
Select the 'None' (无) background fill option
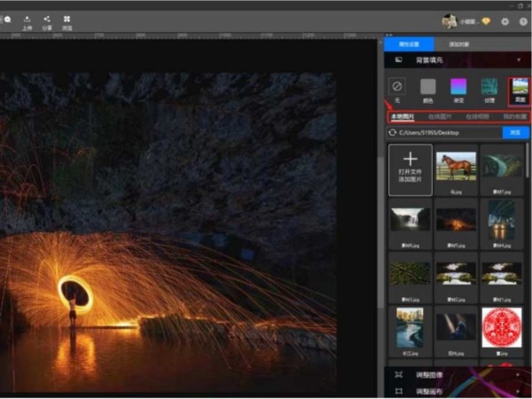click(x=398, y=87)
